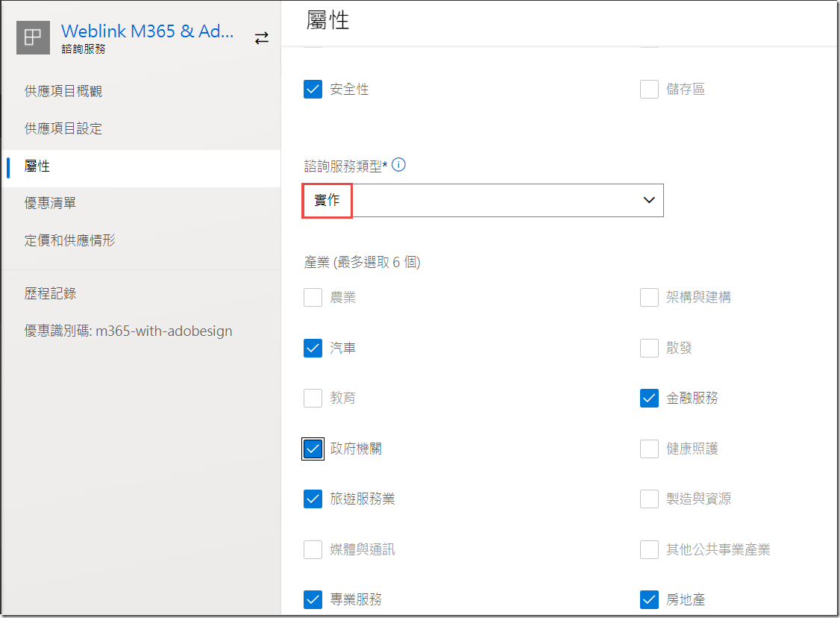Expand the 諮詢服務類型 dropdown chevron

648,200
